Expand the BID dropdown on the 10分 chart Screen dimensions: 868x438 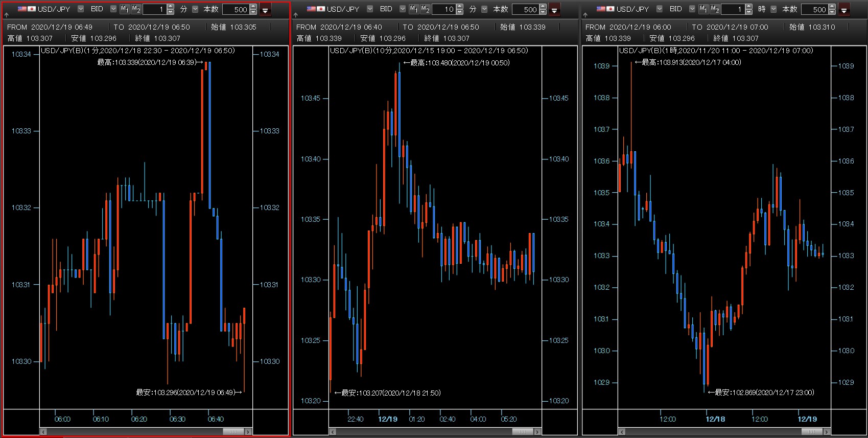(x=403, y=9)
